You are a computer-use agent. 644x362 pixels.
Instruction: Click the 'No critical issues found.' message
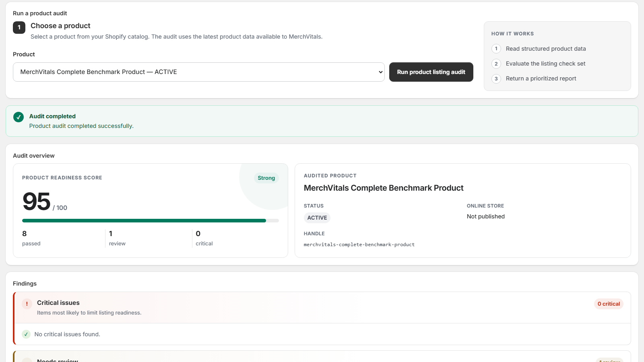[67, 334]
